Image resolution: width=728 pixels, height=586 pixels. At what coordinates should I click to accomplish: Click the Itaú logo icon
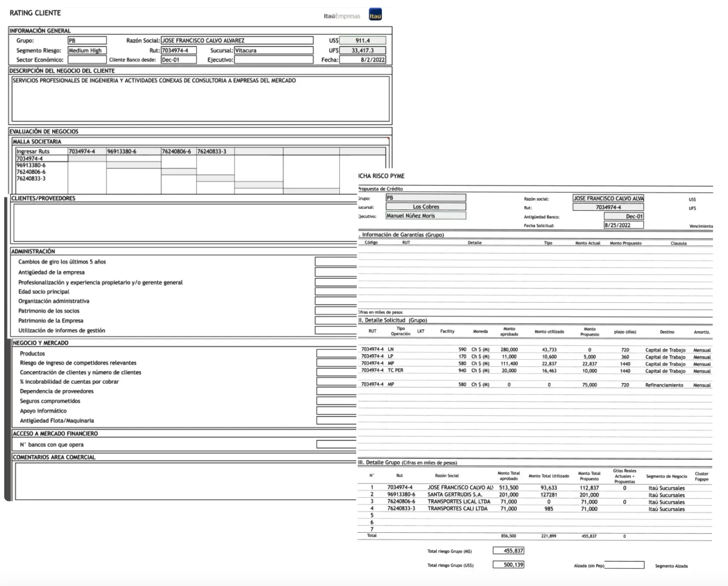pyautogui.click(x=375, y=15)
